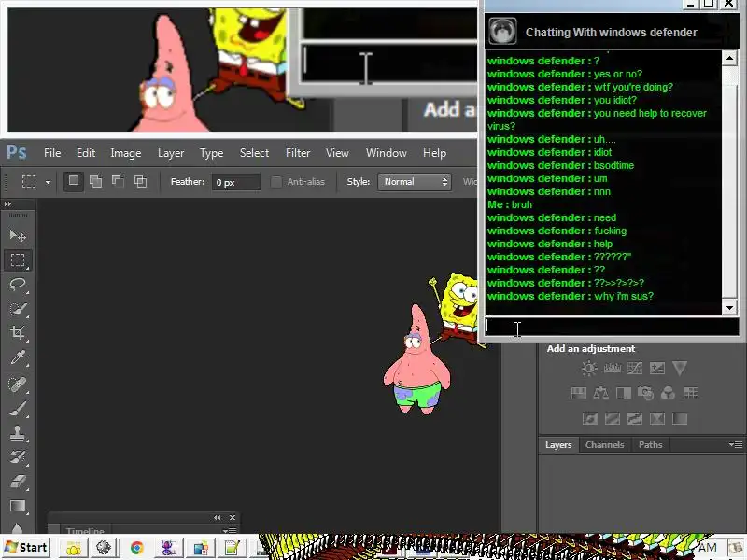Select the Eraser tool

18,482
